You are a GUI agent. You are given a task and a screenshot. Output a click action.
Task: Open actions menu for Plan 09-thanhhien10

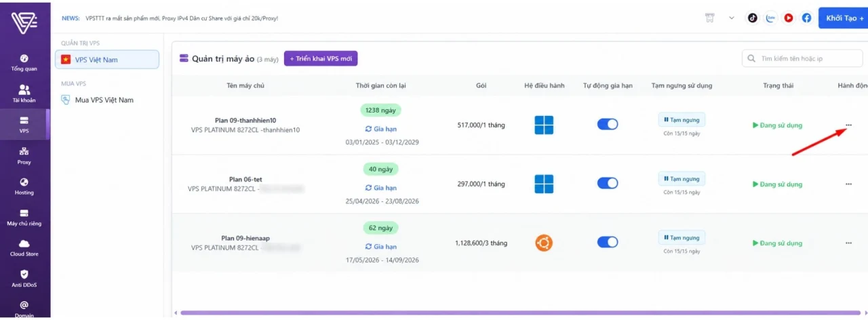(x=848, y=125)
